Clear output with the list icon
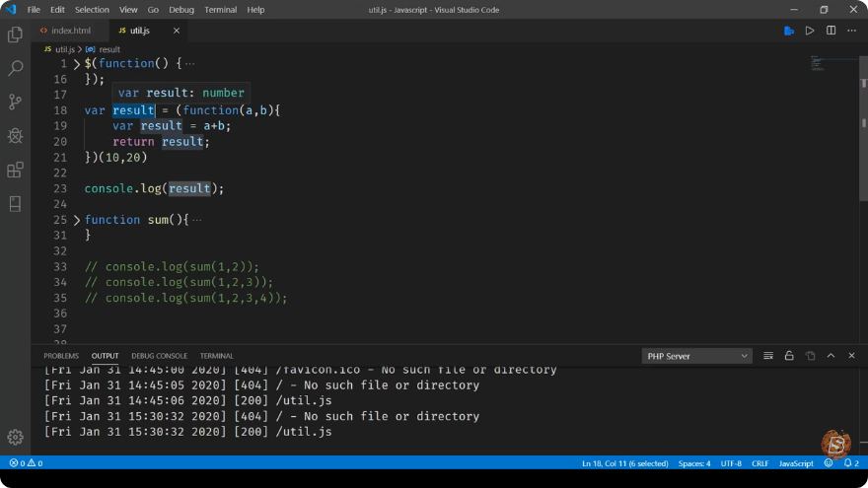The image size is (868, 488). point(767,356)
